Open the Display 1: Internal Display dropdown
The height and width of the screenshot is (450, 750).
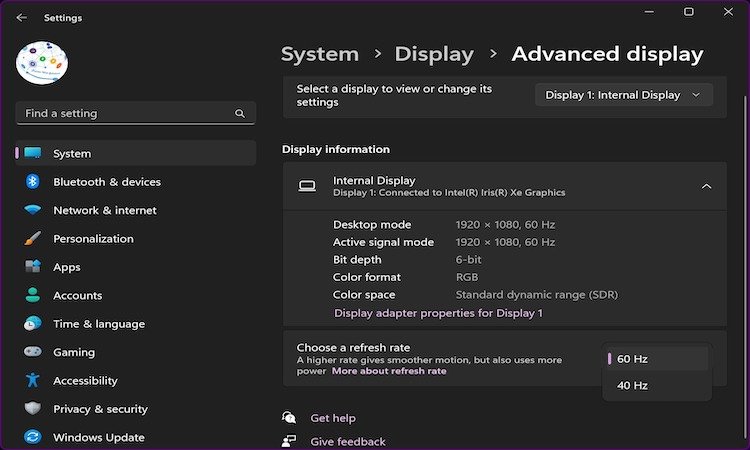[x=624, y=95]
